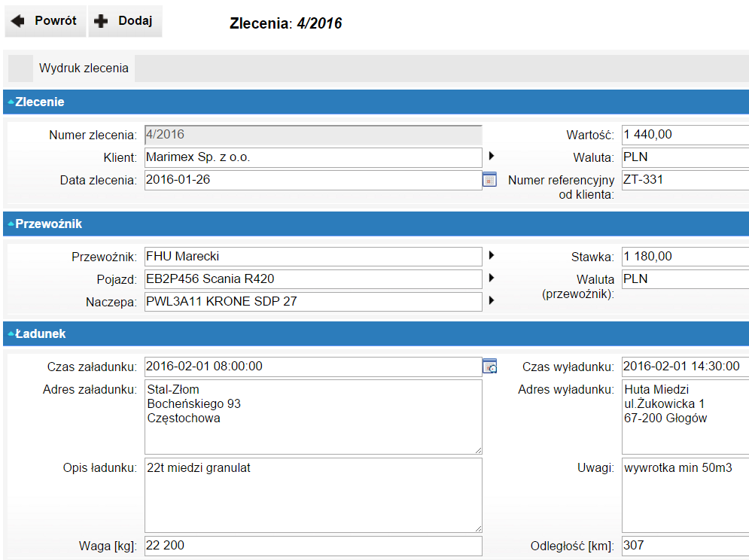
Task: Open date-time picker for Czas załadunku
Action: 489,367
